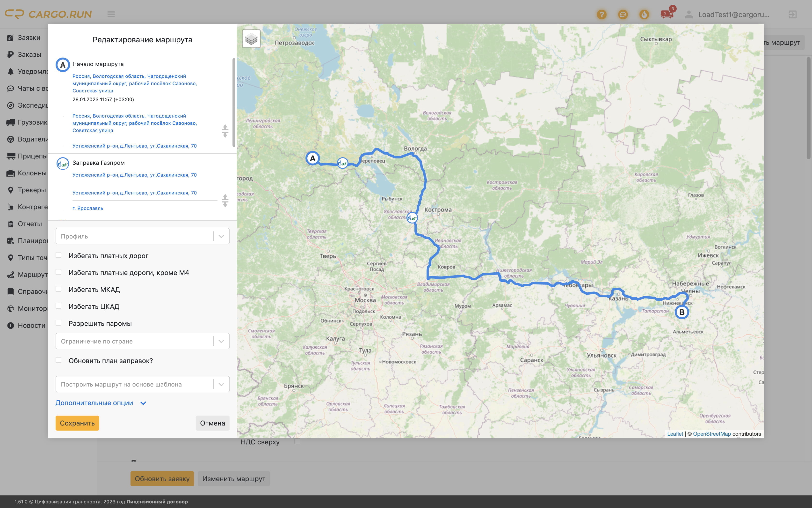Click the LoadTest1@cargoru... username

coord(734,15)
